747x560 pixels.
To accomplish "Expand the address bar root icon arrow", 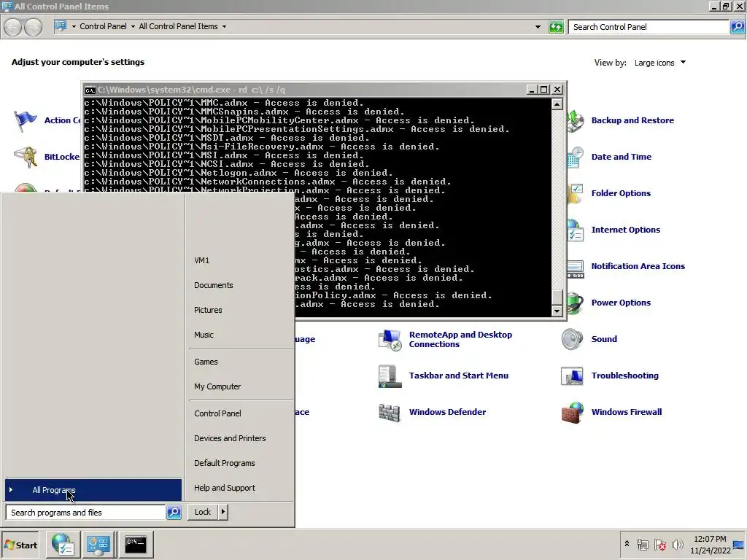I will pos(74,27).
